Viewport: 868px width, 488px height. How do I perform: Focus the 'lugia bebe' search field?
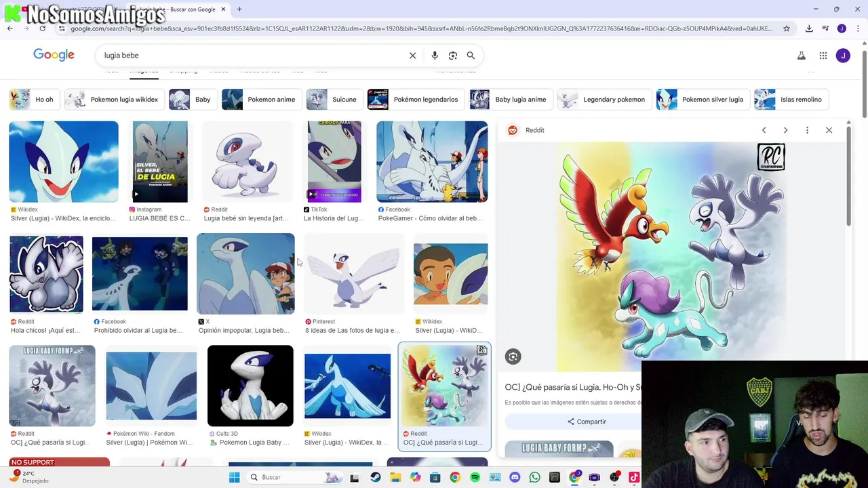click(251, 56)
